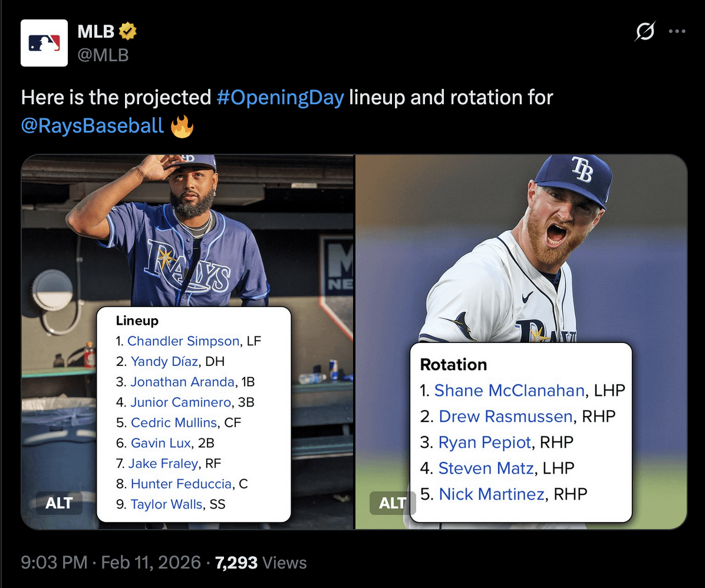Click the gold verified badge next to MLB

click(128, 31)
